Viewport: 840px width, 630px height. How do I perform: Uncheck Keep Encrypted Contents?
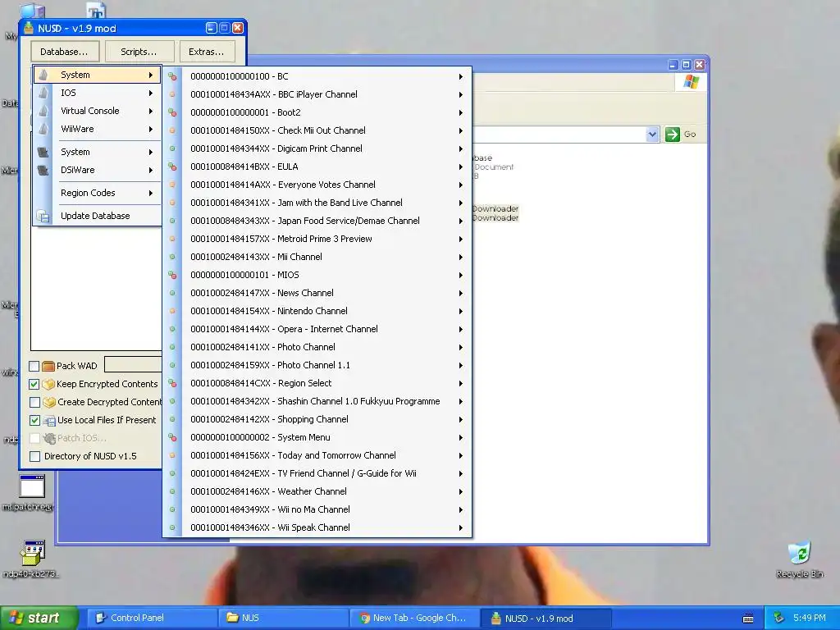[34, 384]
